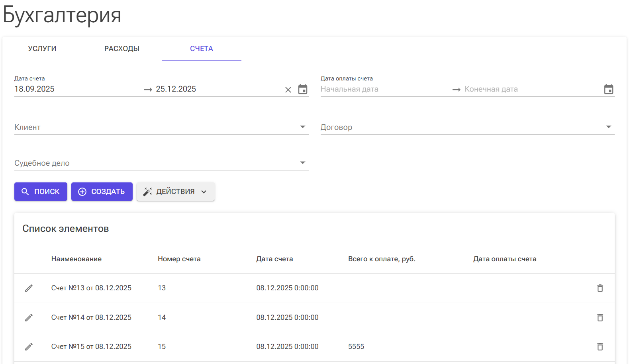Click invoice number 13 cell
The height and width of the screenshot is (364, 631).
click(162, 288)
